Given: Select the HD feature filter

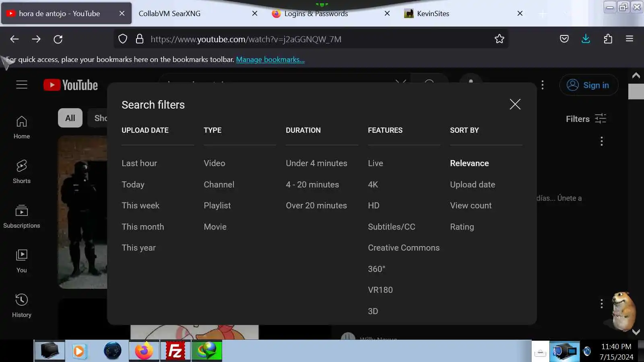Looking at the screenshot, I should point(374,206).
